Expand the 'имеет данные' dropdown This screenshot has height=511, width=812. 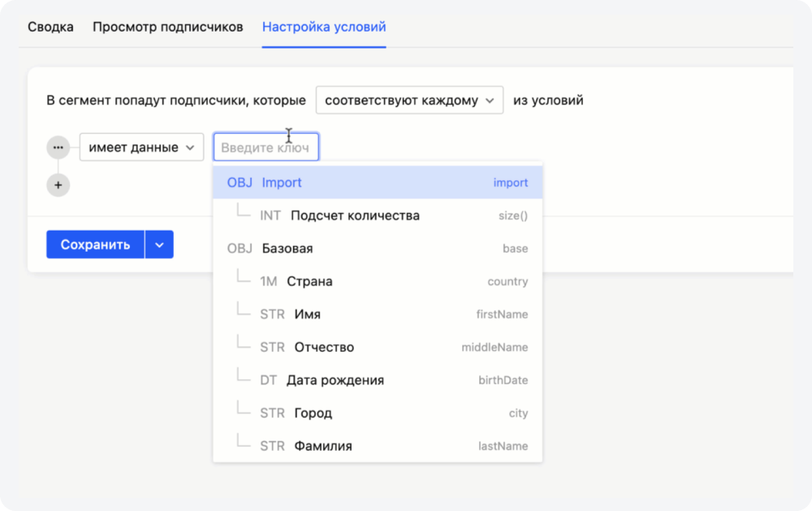[141, 148]
